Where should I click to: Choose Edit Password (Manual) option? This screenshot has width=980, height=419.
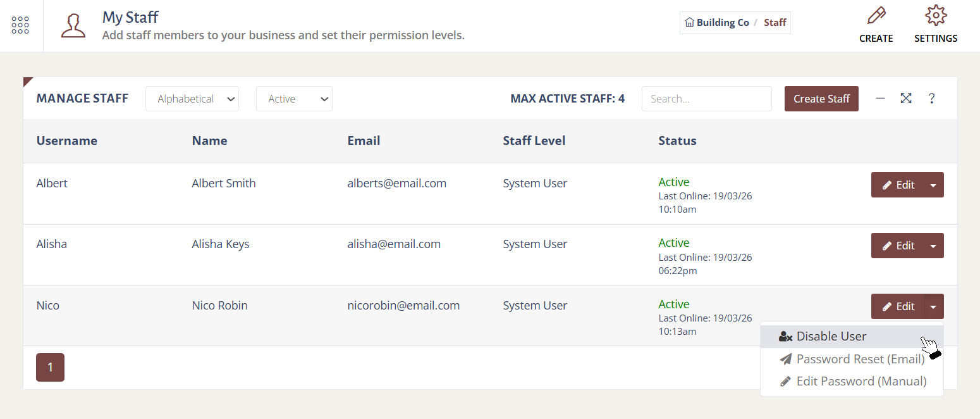(861, 381)
